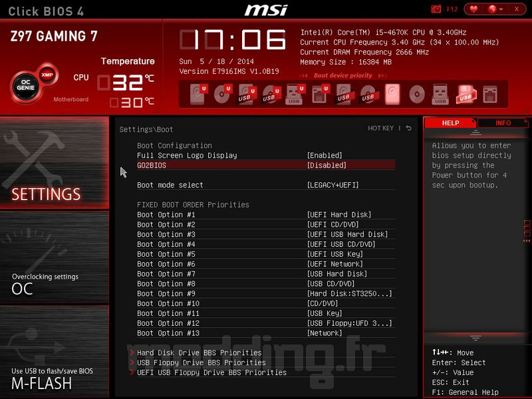Change Boot Option #9 Hard Disk:ST3250 value
The image size is (532, 399).
point(350,293)
